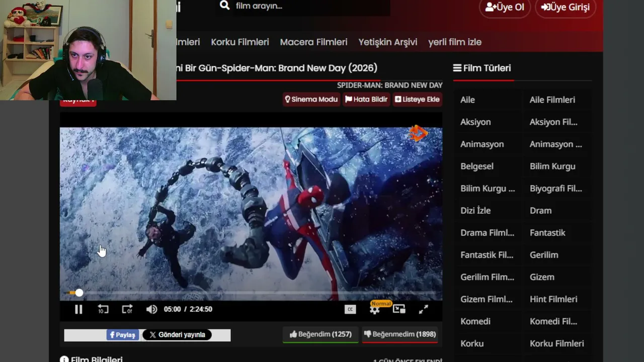Go to the 'Animasyon ...' genre link
The width and height of the screenshot is (644, 362).
coord(556,144)
